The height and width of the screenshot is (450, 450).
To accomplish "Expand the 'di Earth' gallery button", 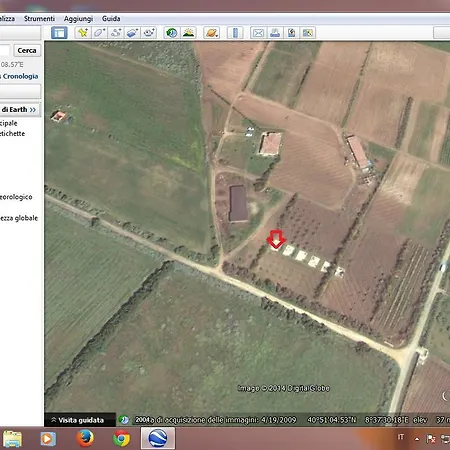I will (20, 110).
